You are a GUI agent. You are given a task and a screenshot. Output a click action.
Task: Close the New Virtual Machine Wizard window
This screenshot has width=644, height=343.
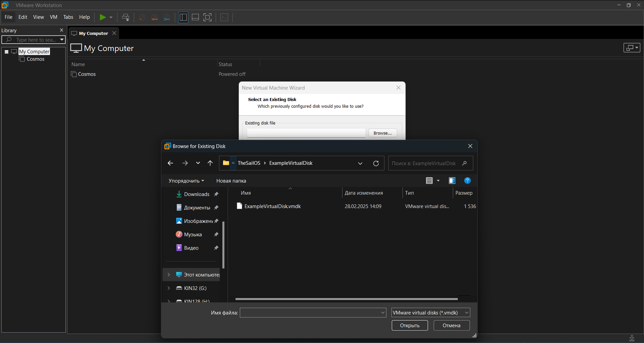(x=398, y=88)
